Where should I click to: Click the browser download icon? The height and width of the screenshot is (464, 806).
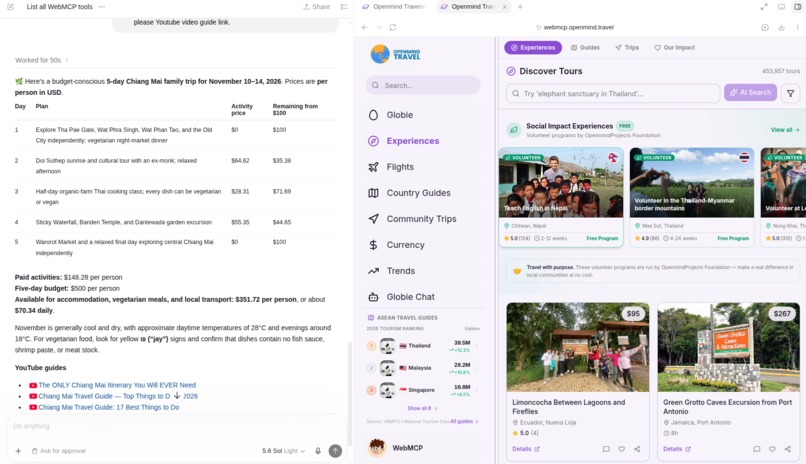pos(781,27)
